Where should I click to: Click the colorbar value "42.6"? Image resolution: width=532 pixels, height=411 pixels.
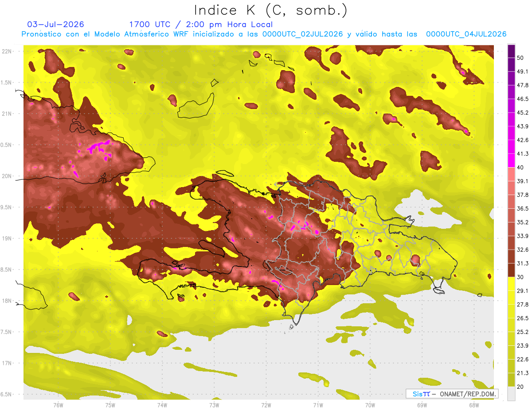click(x=523, y=140)
